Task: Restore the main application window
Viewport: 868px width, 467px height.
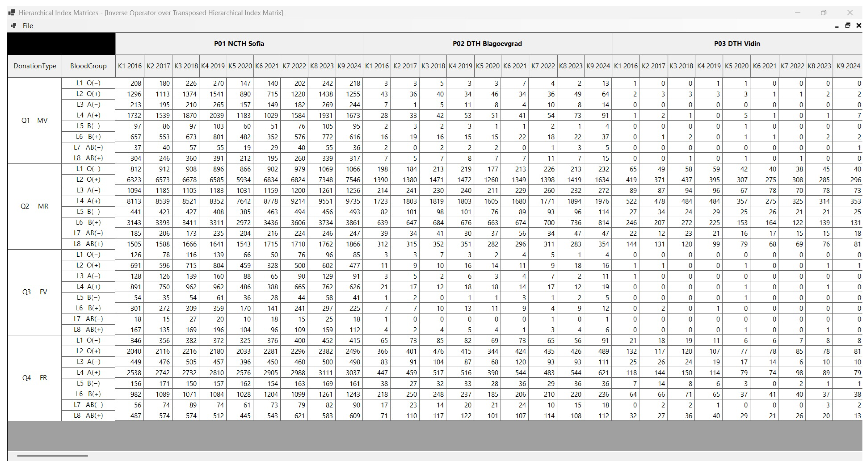Action: click(x=823, y=13)
